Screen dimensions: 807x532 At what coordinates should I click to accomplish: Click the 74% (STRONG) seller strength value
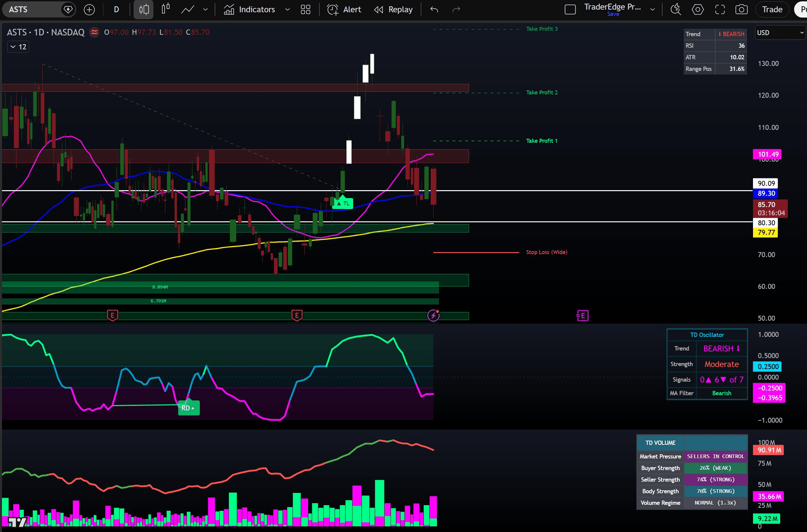click(x=715, y=480)
